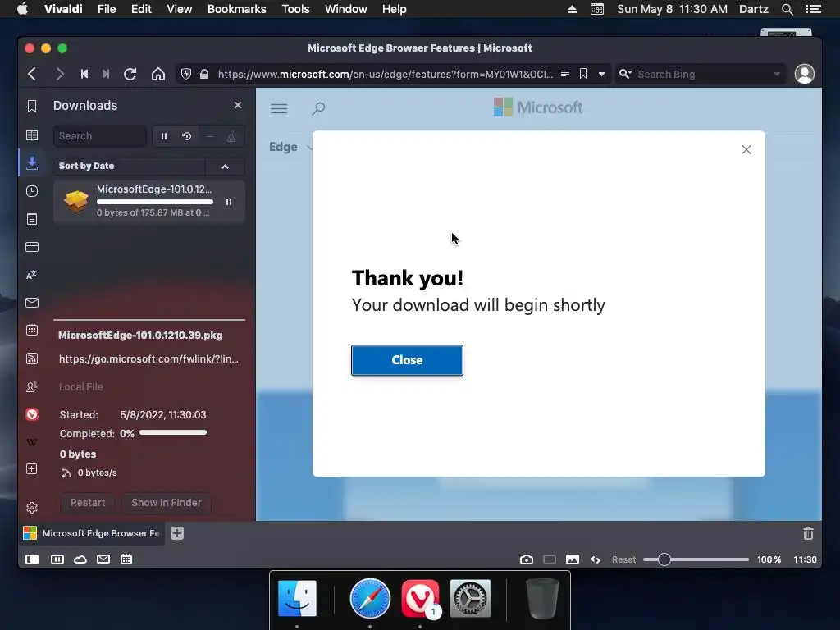Click the Microsoft logo
Image resolution: width=840 pixels, height=630 pixels.
[x=537, y=107]
